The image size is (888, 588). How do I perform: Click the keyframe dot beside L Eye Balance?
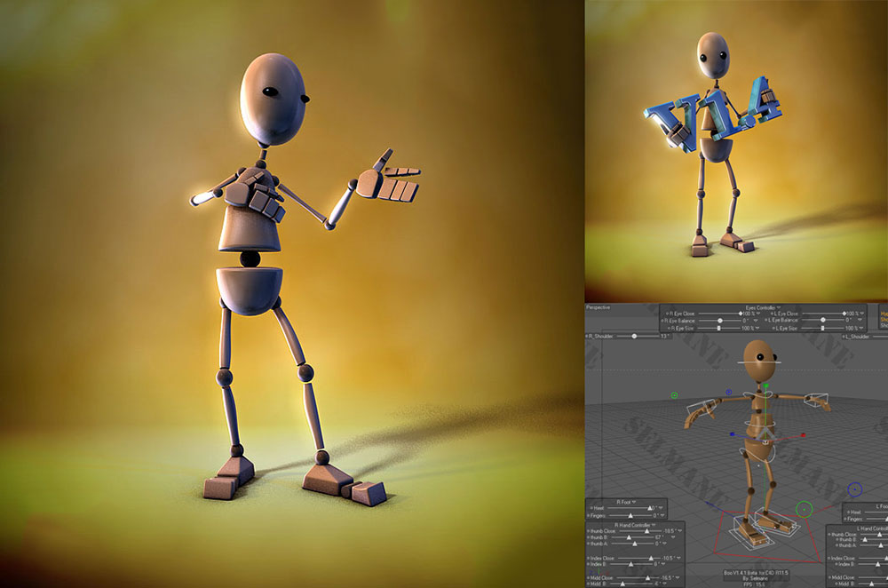[x=765, y=320]
